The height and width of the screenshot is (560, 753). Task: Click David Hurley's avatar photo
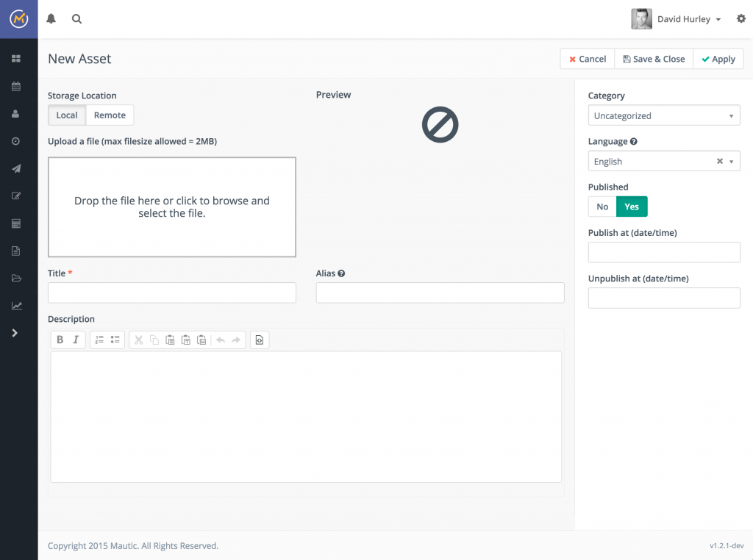coord(641,19)
